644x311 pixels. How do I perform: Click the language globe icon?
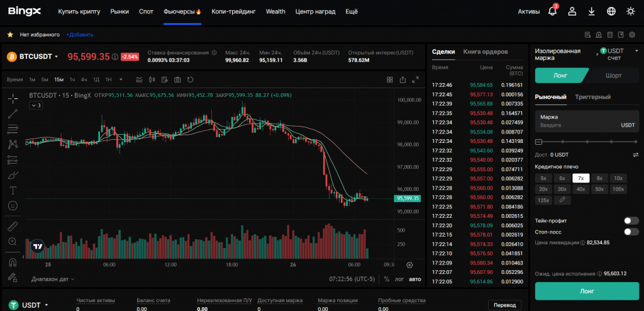[611, 11]
